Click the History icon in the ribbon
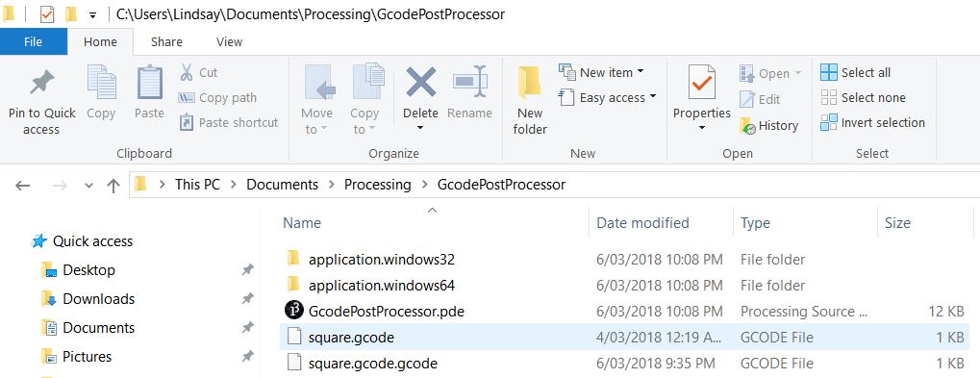The image size is (980, 378). tap(747, 126)
